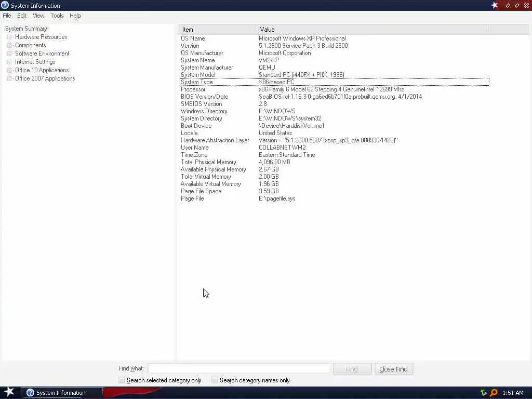Select the Windows Directory row
The height and width of the screenshot is (399, 532).
click(x=334, y=111)
